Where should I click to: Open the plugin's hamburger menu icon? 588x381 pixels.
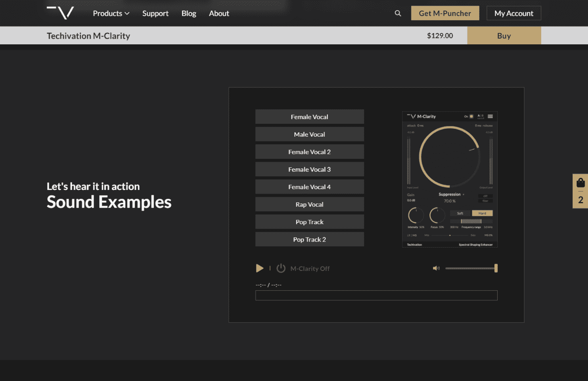(490, 117)
